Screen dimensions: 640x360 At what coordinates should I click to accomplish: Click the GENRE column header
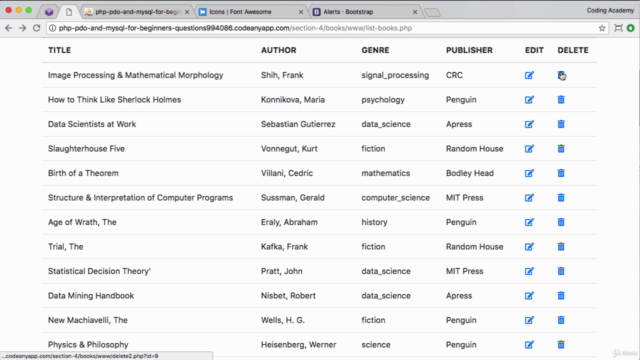(x=375, y=50)
